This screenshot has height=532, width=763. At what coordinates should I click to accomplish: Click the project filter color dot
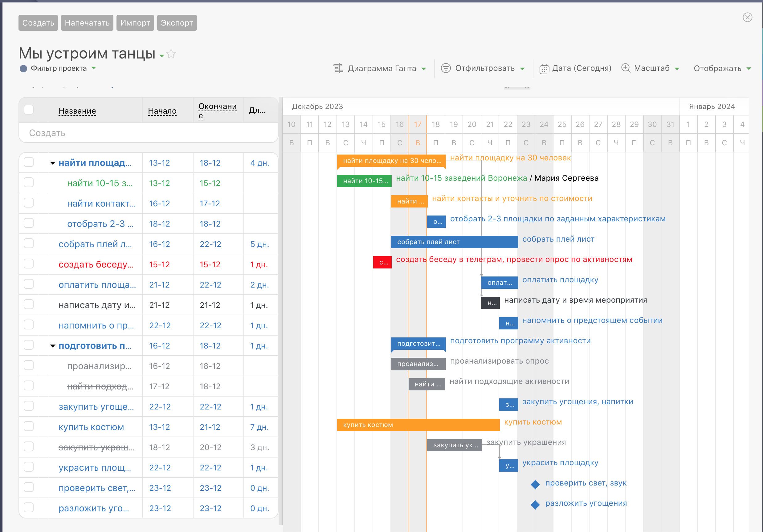[x=23, y=69]
